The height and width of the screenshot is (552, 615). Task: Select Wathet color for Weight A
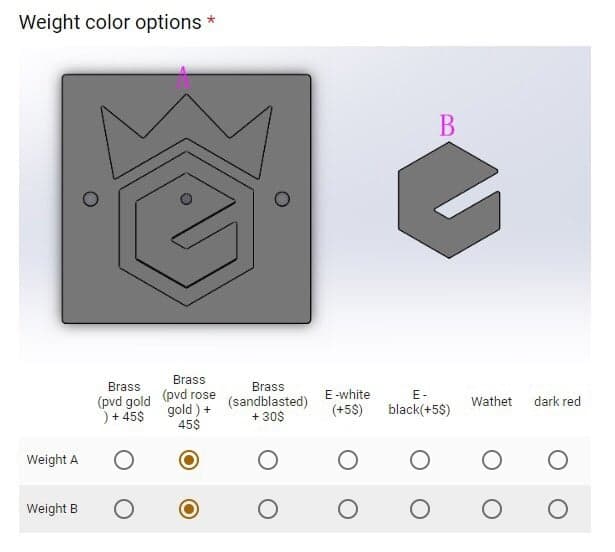click(x=491, y=460)
